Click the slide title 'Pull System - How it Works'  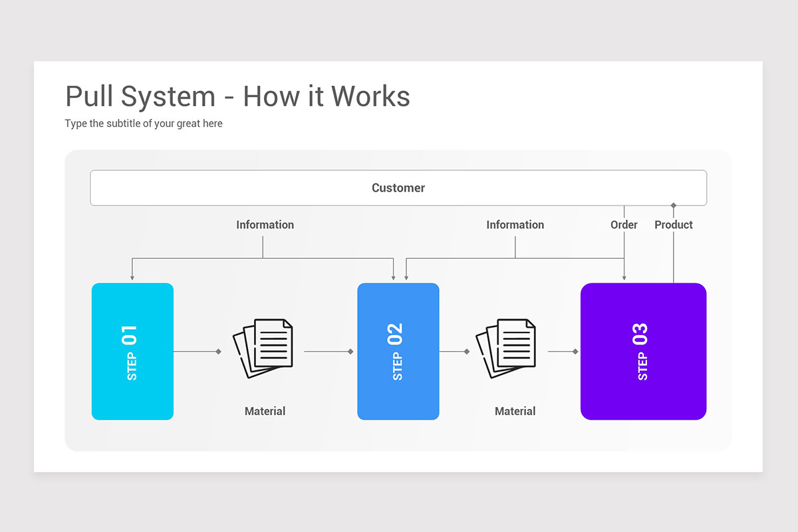point(237,96)
